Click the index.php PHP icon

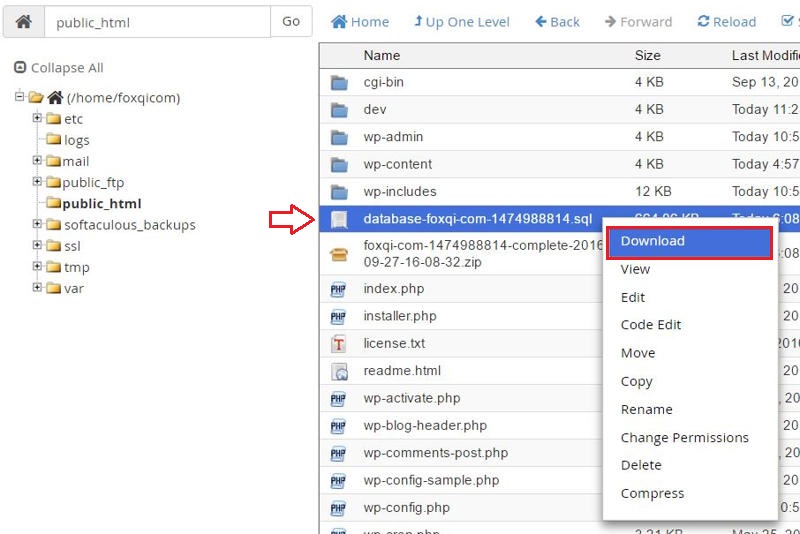click(x=338, y=289)
